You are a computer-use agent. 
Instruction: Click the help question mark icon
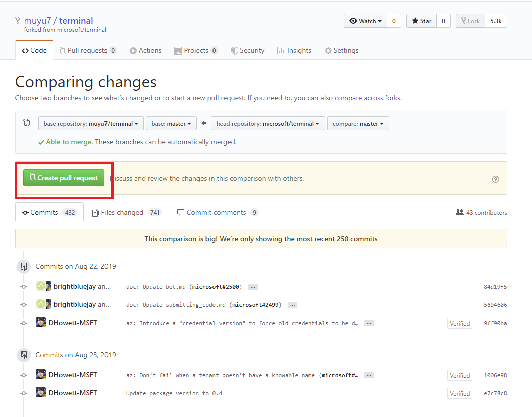[496, 179]
